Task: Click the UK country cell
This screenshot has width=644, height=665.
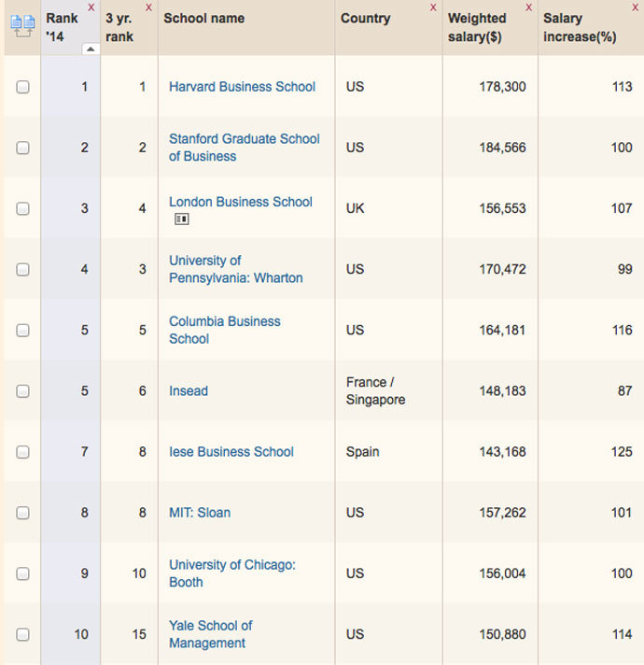Action: click(x=355, y=208)
